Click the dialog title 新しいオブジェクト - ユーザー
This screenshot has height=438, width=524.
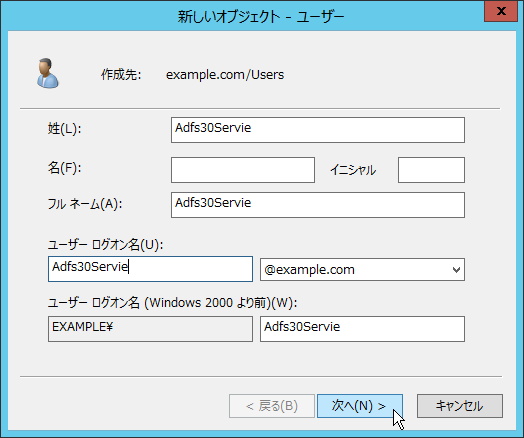[x=261, y=16]
